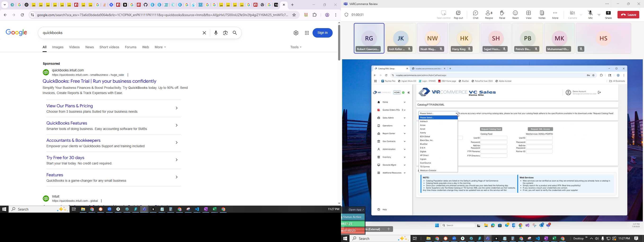644x242 pixels.
Task: Open options next to Intuit global result
Action: [101, 201]
